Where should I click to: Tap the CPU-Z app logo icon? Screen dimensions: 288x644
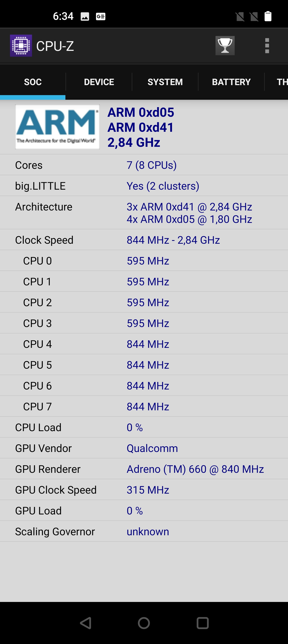click(21, 46)
